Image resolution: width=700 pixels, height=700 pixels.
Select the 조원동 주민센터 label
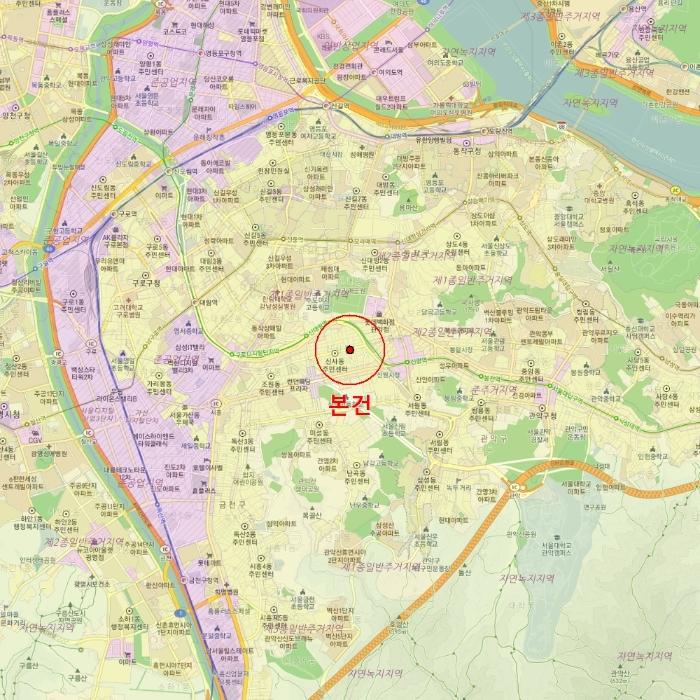[271, 388]
